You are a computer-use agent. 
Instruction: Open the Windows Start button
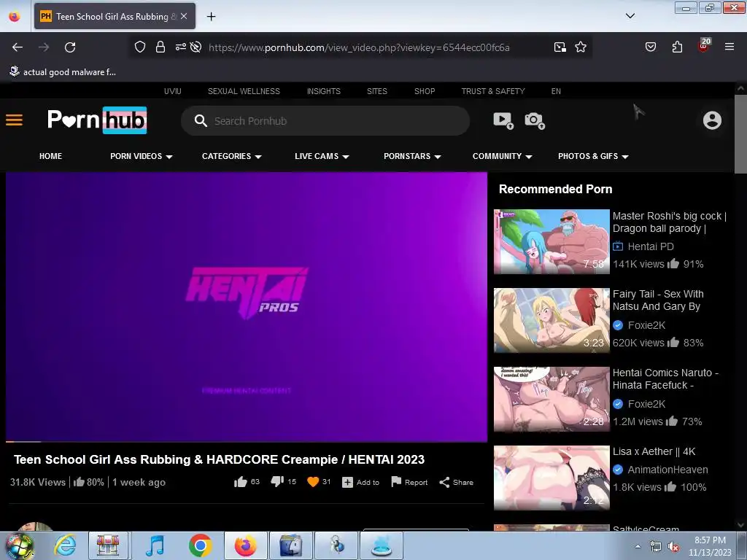[x=20, y=545]
